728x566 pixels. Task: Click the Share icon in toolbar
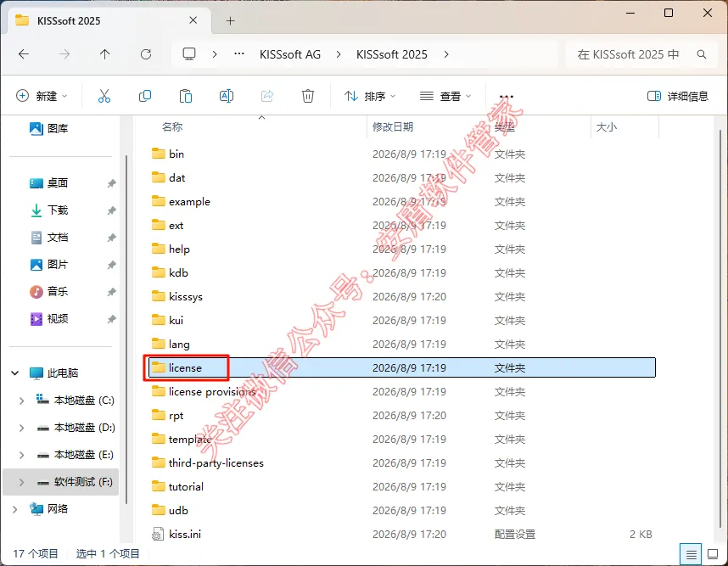coord(267,96)
